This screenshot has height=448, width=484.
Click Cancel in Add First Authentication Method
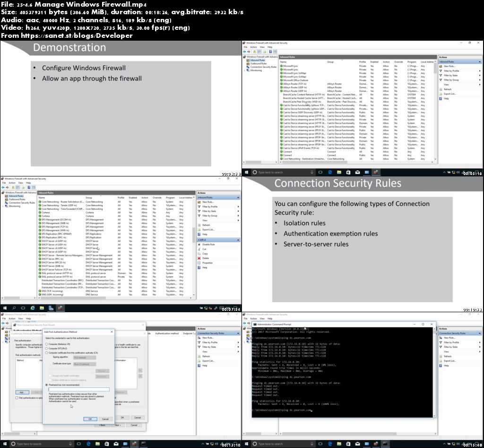pyautogui.click(x=105, y=419)
